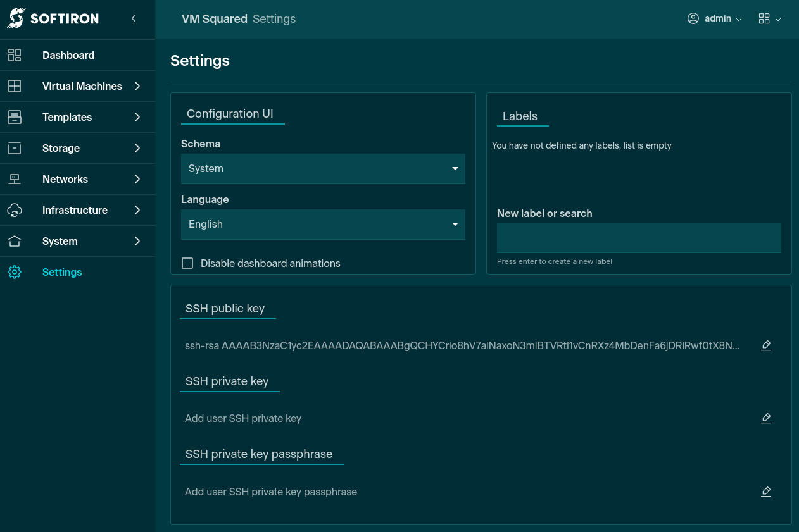Open the System menu item
The image size is (799, 532).
[x=60, y=241]
